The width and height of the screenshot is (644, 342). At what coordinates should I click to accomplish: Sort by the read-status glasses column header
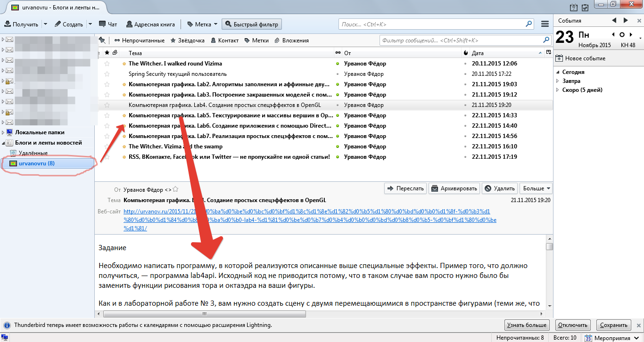(x=338, y=53)
